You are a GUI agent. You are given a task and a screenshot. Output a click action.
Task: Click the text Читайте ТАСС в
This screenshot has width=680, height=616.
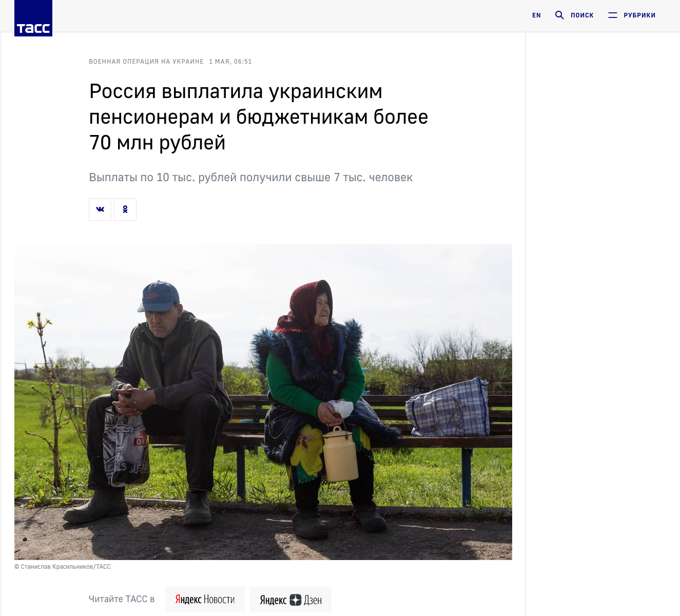coord(122,599)
